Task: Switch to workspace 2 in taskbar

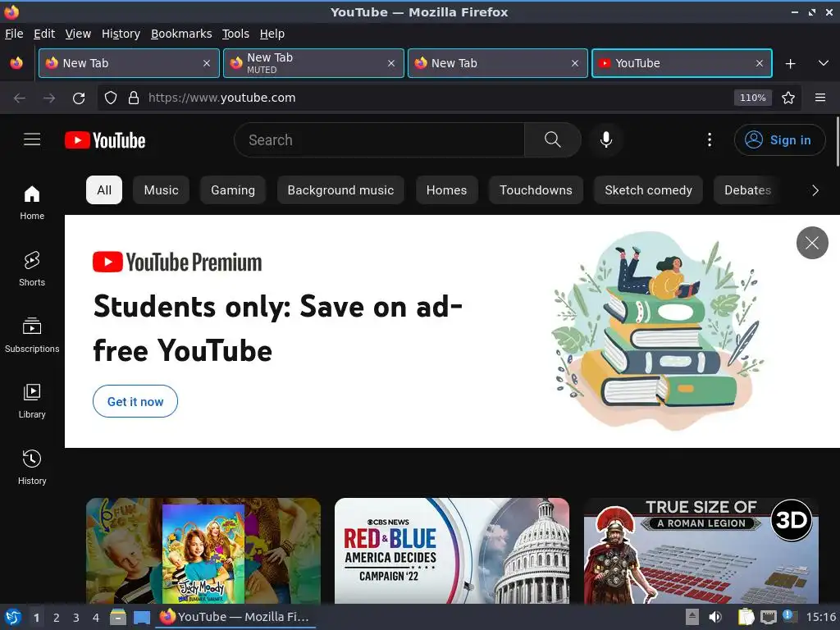Action: (x=56, y=618)
